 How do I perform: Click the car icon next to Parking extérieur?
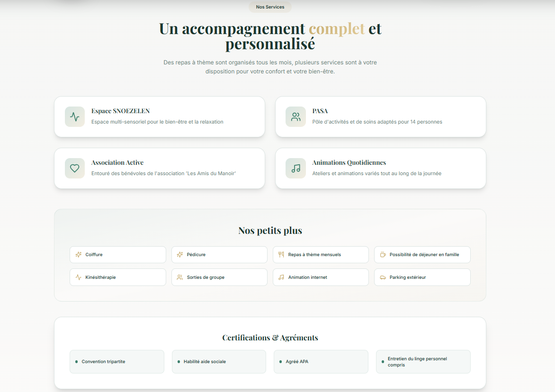383,277
